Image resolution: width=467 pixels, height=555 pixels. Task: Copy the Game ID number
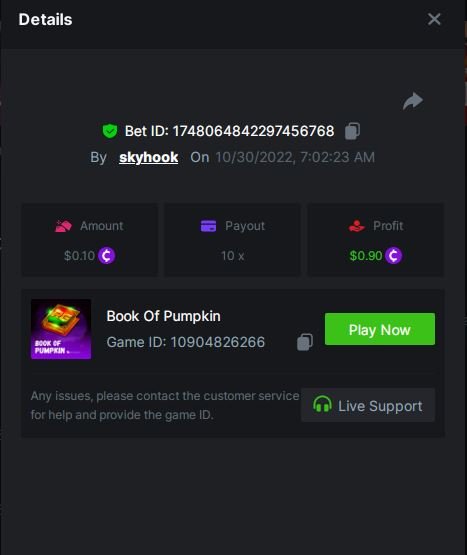point(305,342)
